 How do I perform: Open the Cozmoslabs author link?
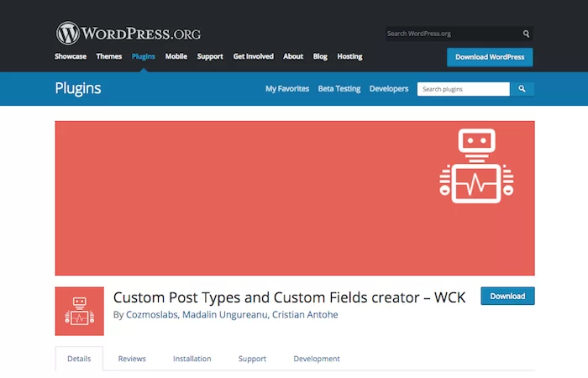click(152, 315)
